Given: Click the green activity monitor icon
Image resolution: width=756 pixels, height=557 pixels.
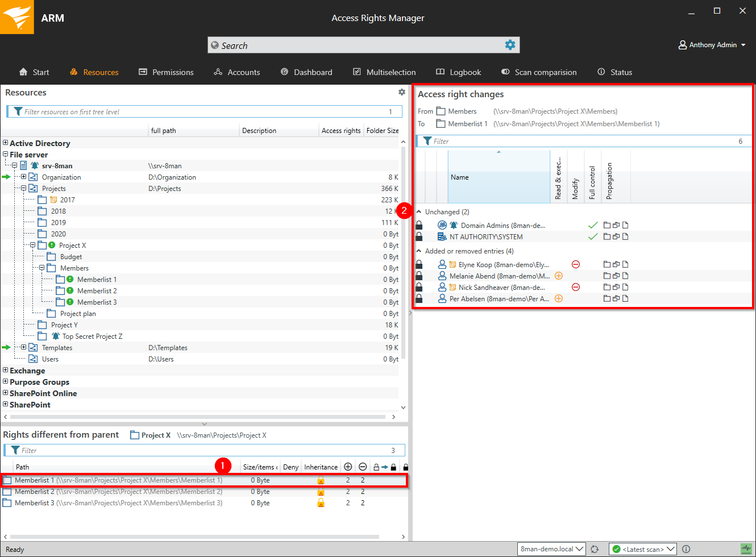Looking at the screenshot, I should [x=746, y=549].
